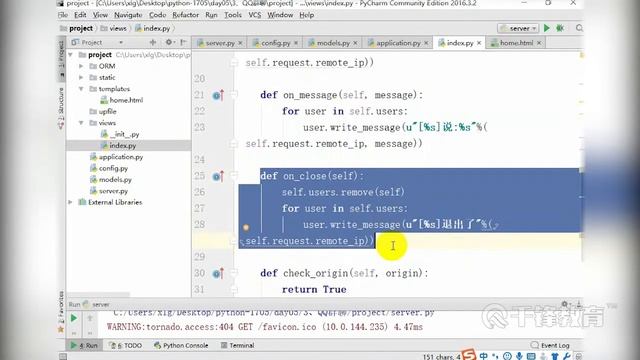Close the config.py tab

(x=296, y=43)
